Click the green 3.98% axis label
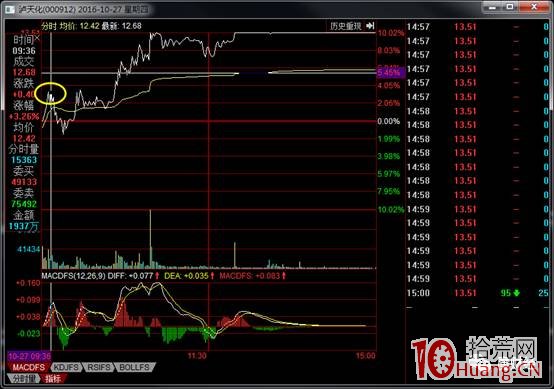Image resolution: width=554 pixels, height=389 pixels. tap(389, 157)
